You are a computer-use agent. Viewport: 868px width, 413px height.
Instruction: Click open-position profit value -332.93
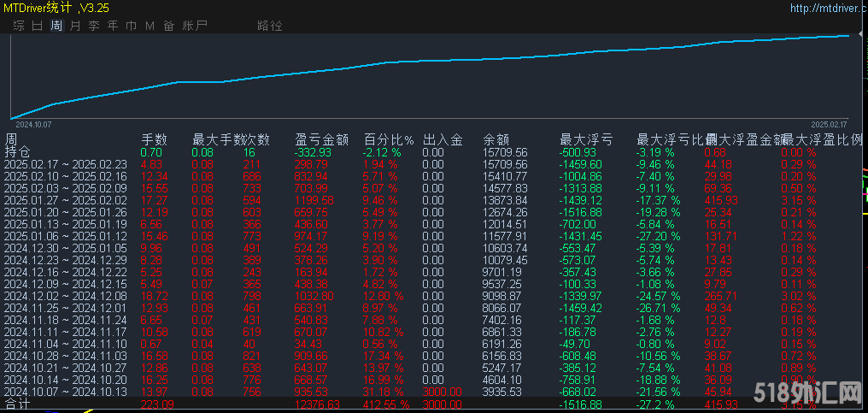(314, 152)
